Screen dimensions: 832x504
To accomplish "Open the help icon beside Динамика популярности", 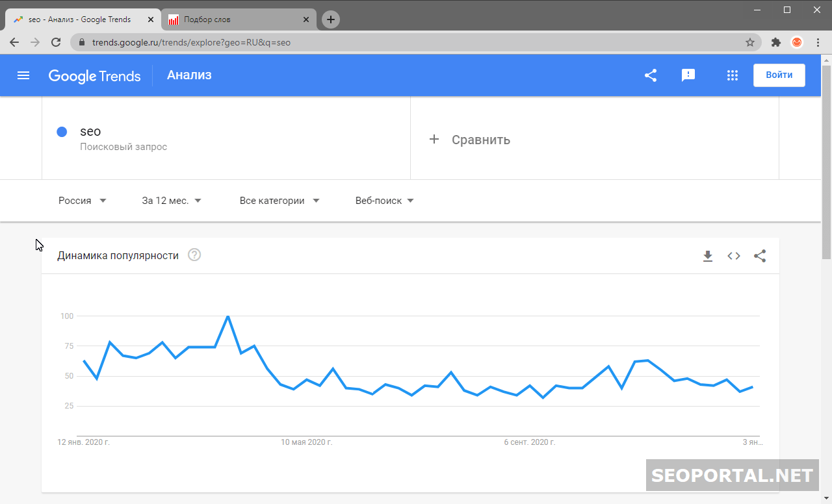I will pyautogui.click(x=194, y=255).
